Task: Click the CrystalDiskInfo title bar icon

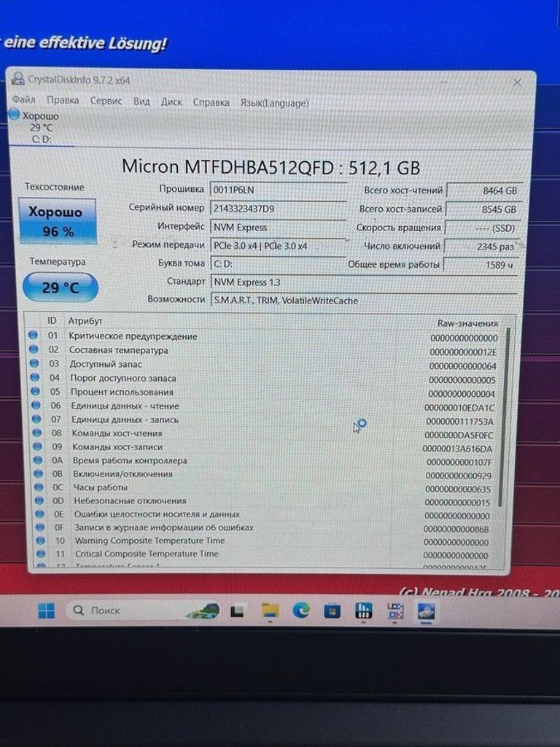Action: pos(18,79)
